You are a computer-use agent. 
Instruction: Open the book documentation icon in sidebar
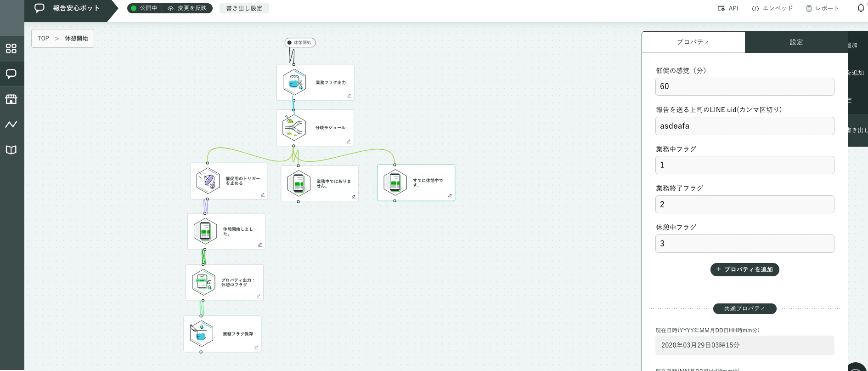click(x=11, y=149)
